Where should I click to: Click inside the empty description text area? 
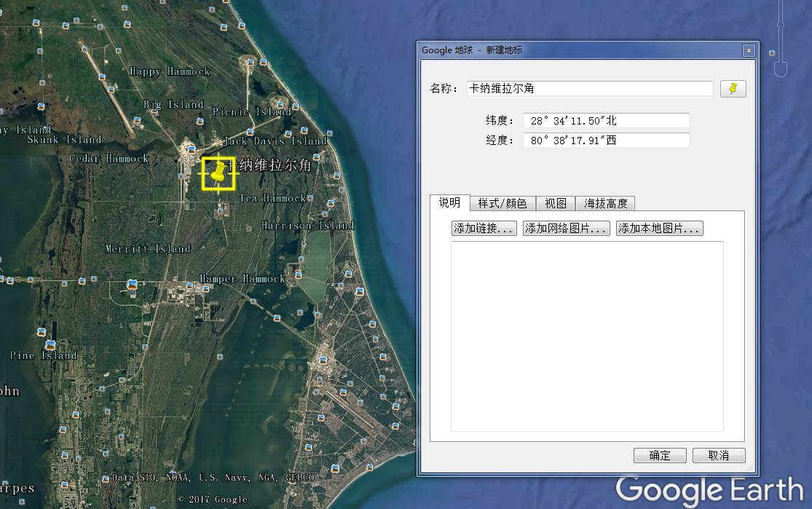pyautogui.click(x=587, y=336)
